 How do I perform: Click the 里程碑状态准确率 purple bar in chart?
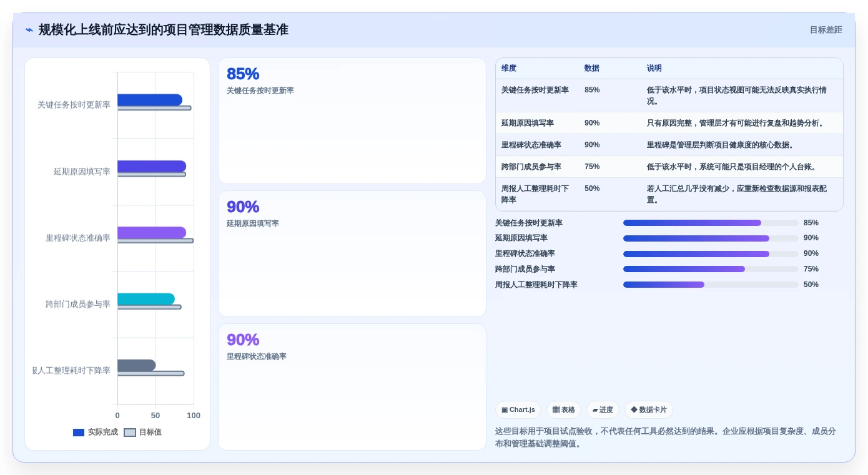(152, 233)
